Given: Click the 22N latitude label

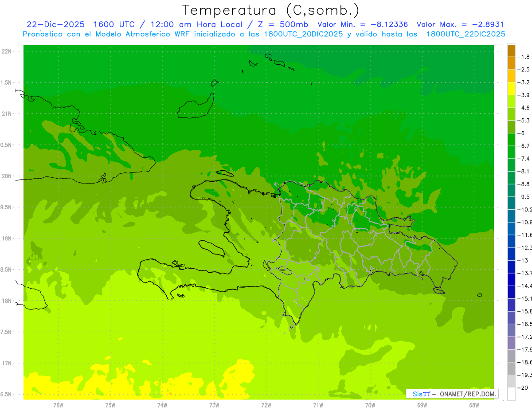Looking at the screenshot, I should 7,51.
